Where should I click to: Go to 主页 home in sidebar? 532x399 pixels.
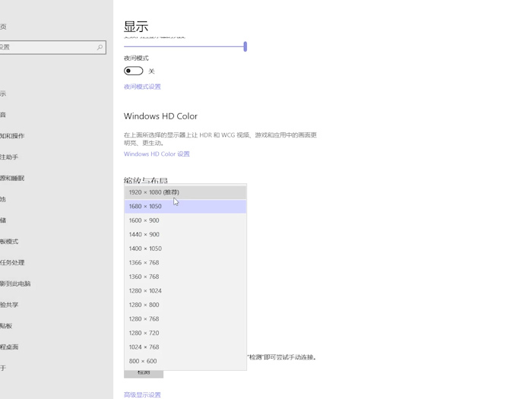pyautogui.click(x=3, y=27)
